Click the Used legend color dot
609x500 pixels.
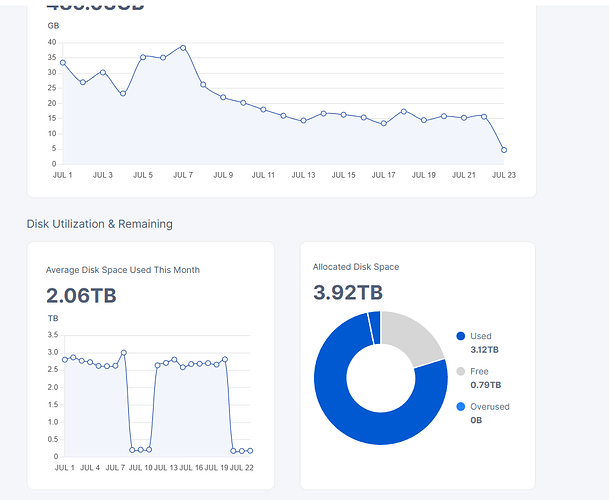pos(461,336)
